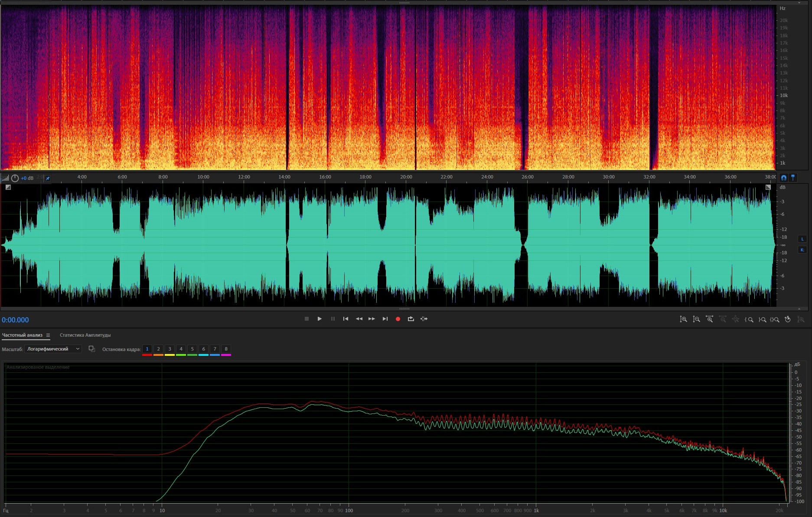Jump to the previous marker
Viewport: 812px width, 517px height.
pos(346,319)
